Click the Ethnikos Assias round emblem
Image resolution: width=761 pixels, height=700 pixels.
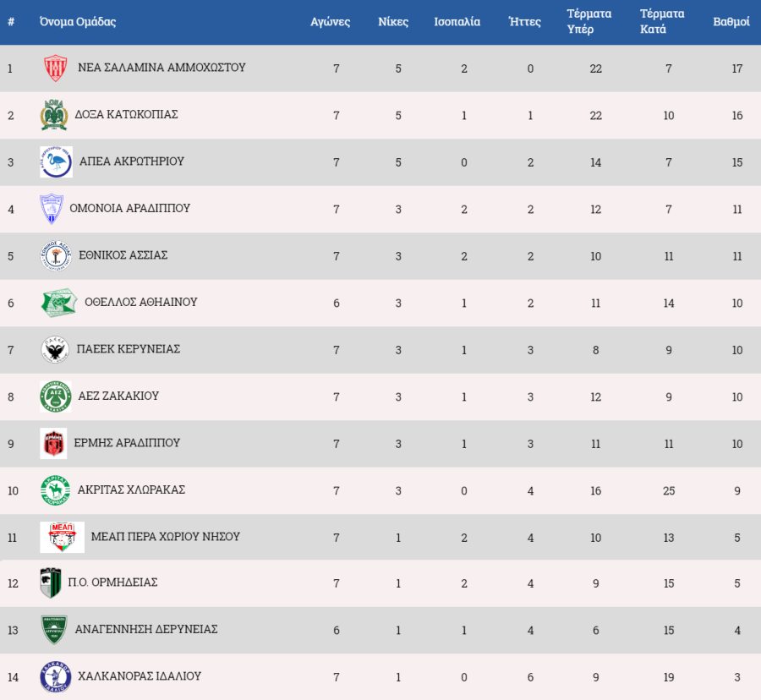point(57,255)
